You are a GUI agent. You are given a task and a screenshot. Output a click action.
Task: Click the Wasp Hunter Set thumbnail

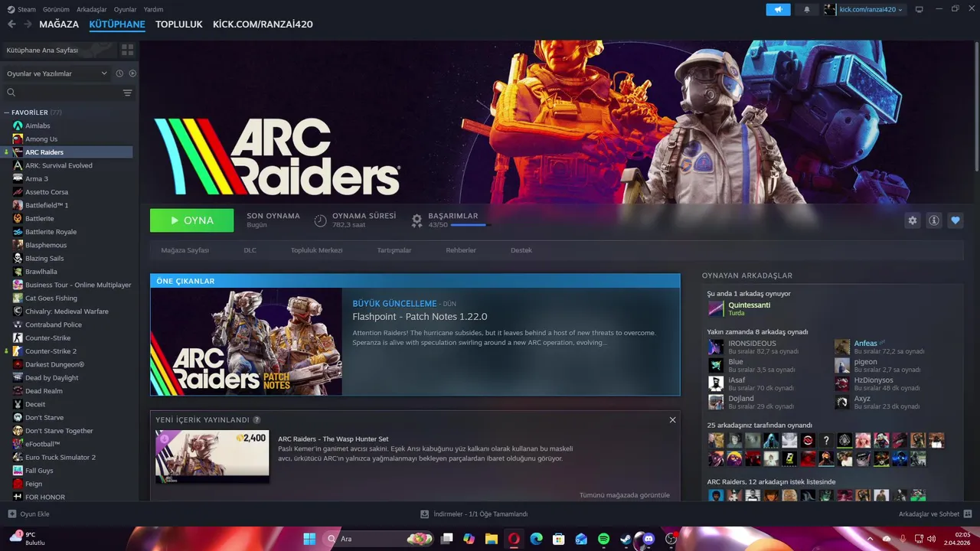[212, 456]
